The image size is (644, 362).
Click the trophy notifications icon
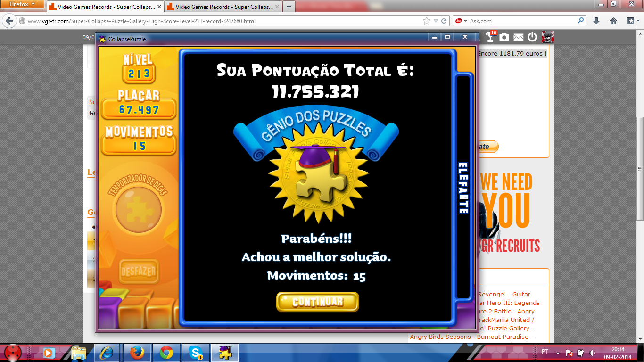490,37
